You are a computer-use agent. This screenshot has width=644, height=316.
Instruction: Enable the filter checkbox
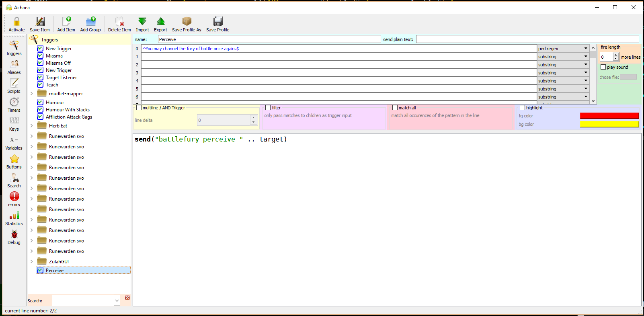pos(268,108)
